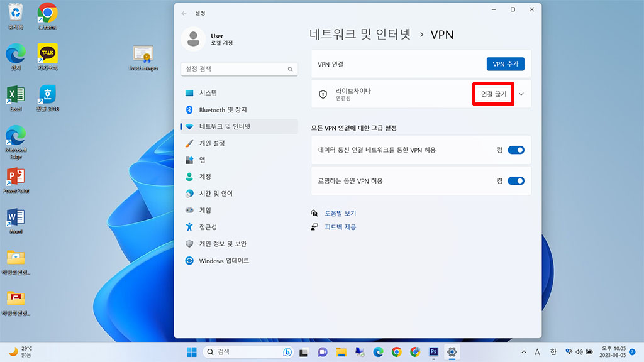The image size is (644, 362).
Task: Open Task View from the taskbar
Action: click(304, 352)
